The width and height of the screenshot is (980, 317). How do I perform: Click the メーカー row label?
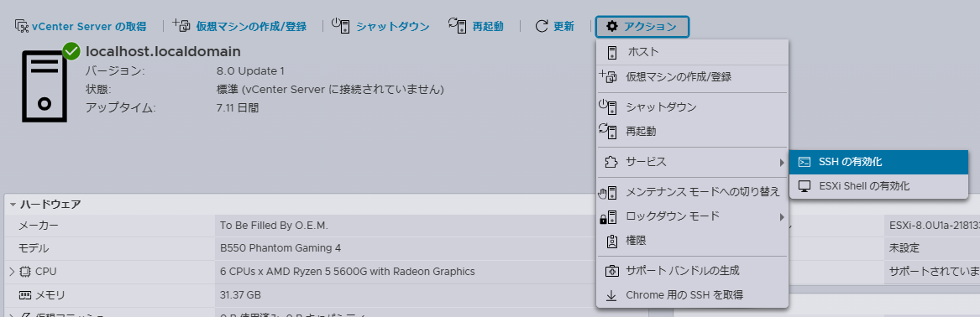point(38,226)
